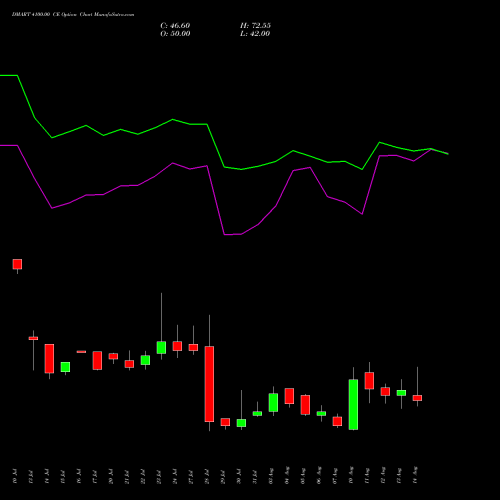500x500 pixels.
Task: Select the tallest red candlestick on 28 Jul
Action: [x=209, y=384]
